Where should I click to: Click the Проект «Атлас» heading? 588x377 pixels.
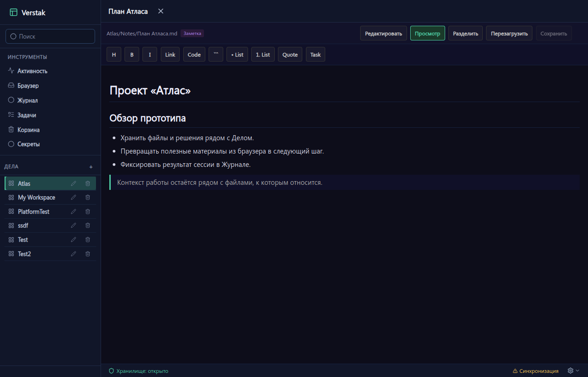(x=150, y=90)
